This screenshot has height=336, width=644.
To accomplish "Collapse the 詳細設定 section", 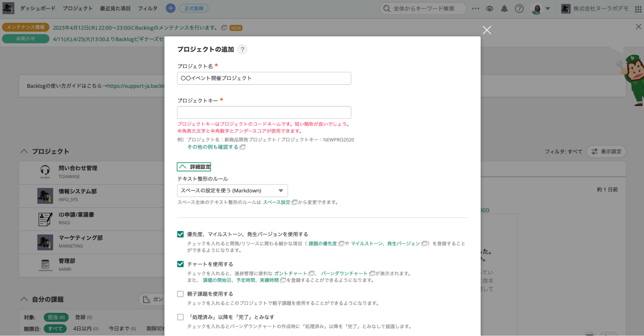I will [x=194, y=167].
